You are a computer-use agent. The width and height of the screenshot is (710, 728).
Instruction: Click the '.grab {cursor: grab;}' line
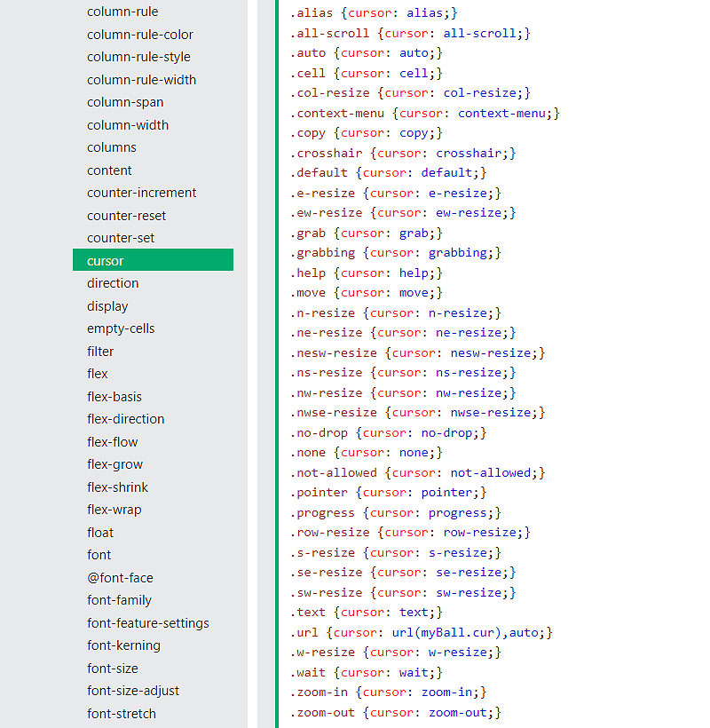367,233
